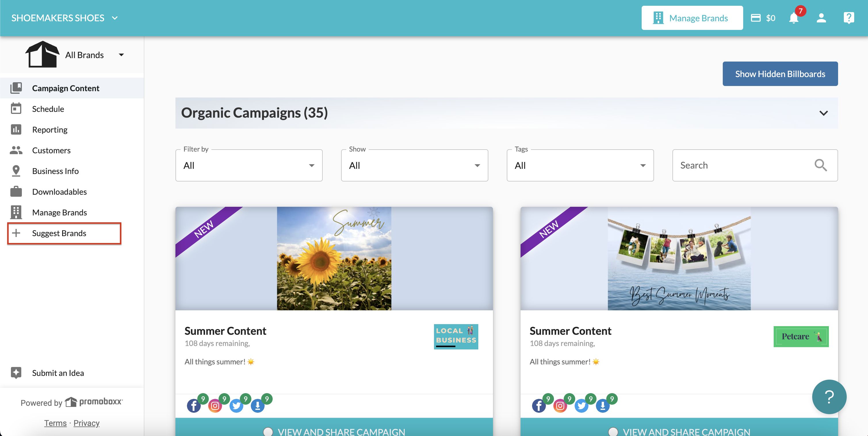Click the Facebook icon on Petcare card
Screen dimensions: 868x436
pos(539,406)
